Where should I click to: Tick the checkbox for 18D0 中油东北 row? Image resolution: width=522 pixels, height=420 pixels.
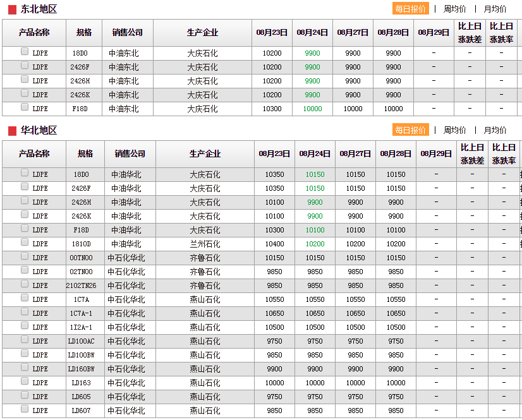tap(24, 51)
